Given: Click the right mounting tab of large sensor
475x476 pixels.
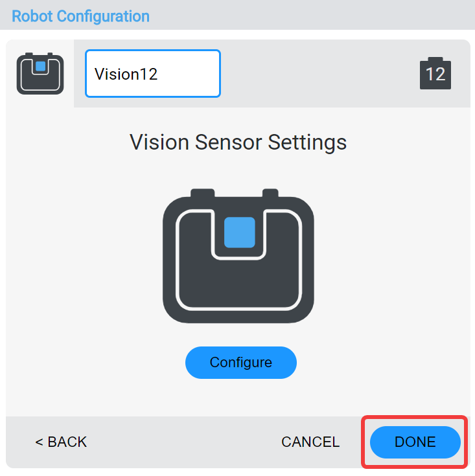Looking at the screenshot, I should coord(270,194).
